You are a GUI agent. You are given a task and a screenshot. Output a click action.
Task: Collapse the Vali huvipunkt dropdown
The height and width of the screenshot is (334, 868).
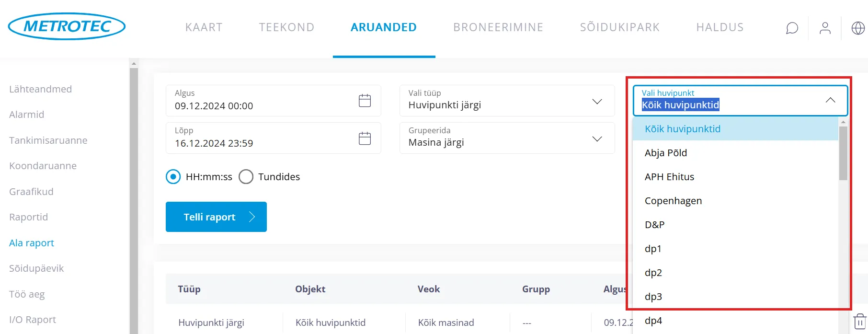[830, 100]
